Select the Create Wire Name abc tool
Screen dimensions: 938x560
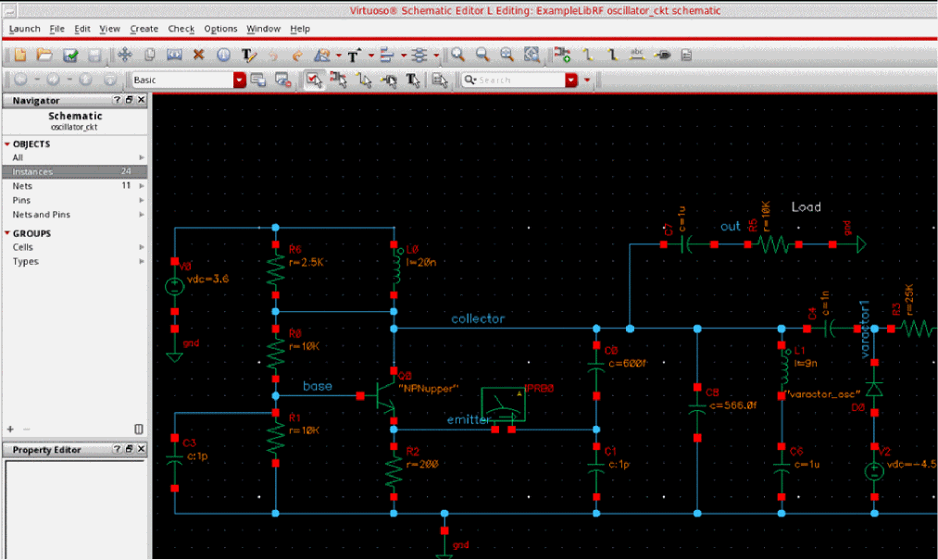[637, 55]
